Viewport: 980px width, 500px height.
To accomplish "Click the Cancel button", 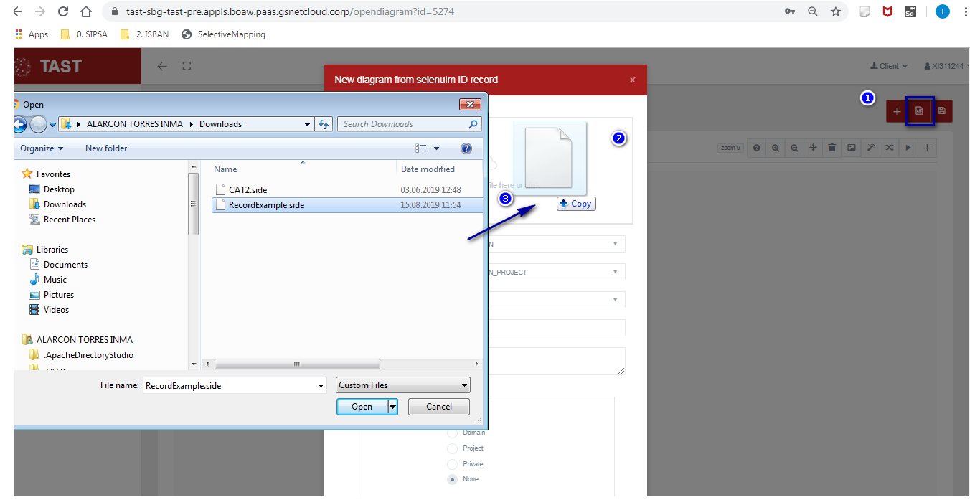I will pyautogui.click(x=439, y=407).
